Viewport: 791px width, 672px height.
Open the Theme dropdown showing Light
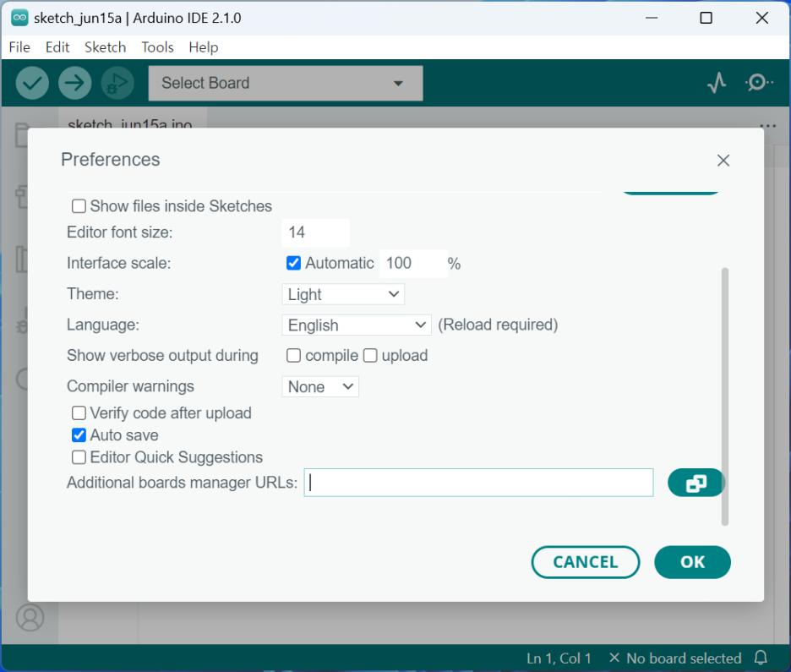[343, 294]
